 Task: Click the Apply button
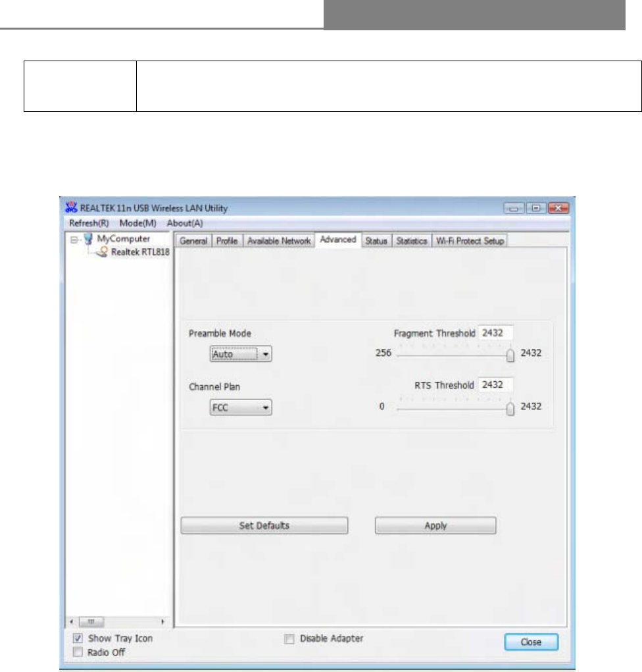point(435,525)
